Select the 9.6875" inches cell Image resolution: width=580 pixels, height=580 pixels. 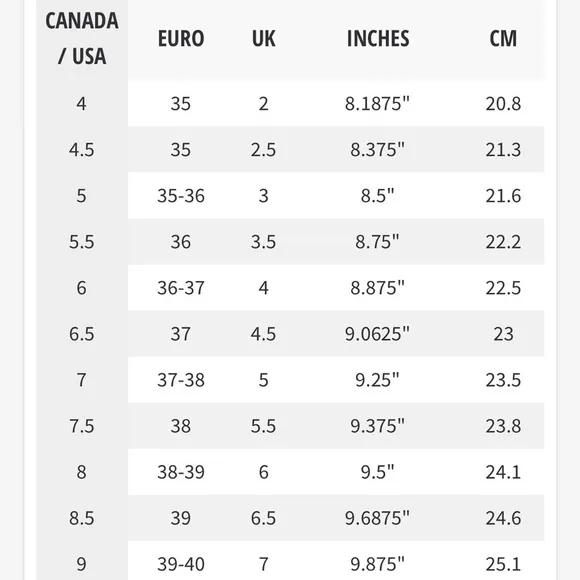pos(377,518)
